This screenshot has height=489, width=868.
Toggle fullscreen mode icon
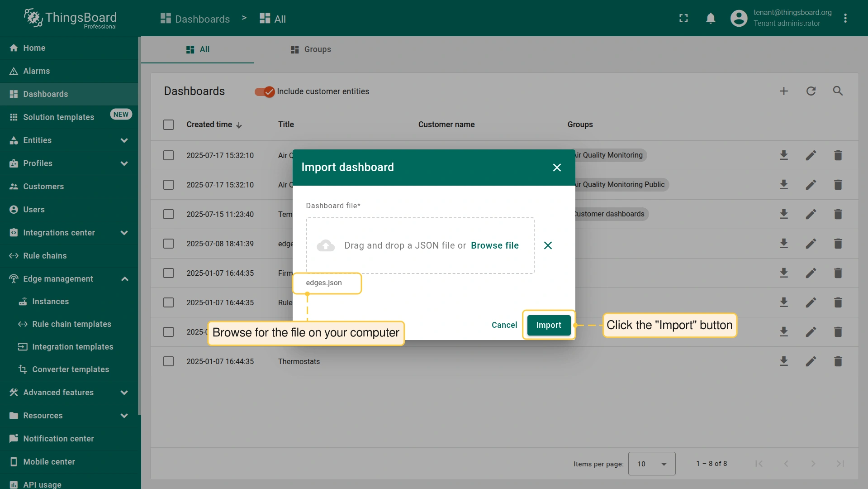683,18
